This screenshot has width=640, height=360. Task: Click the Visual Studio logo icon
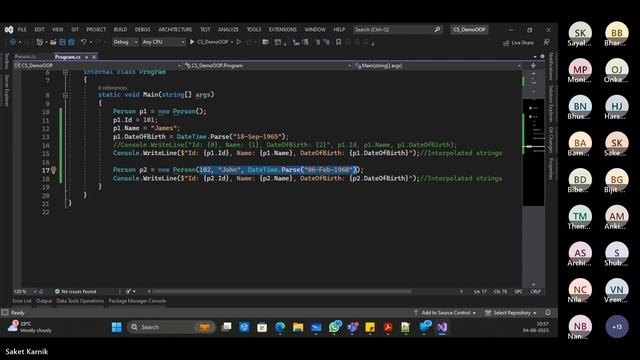pos(9,29)
